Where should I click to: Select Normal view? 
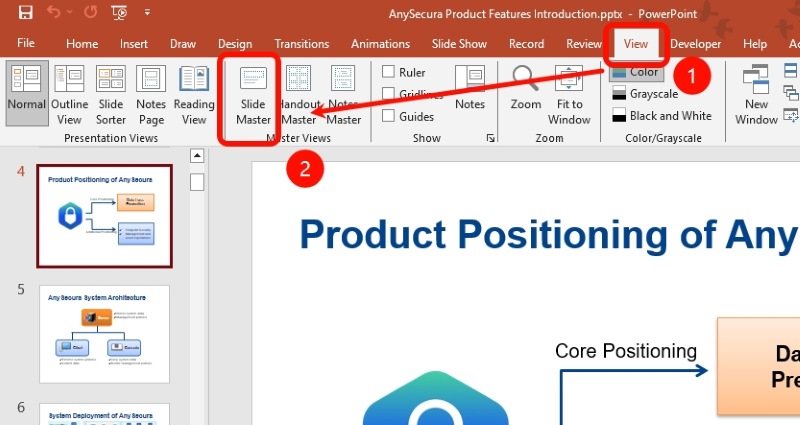[x=27, y=93]
